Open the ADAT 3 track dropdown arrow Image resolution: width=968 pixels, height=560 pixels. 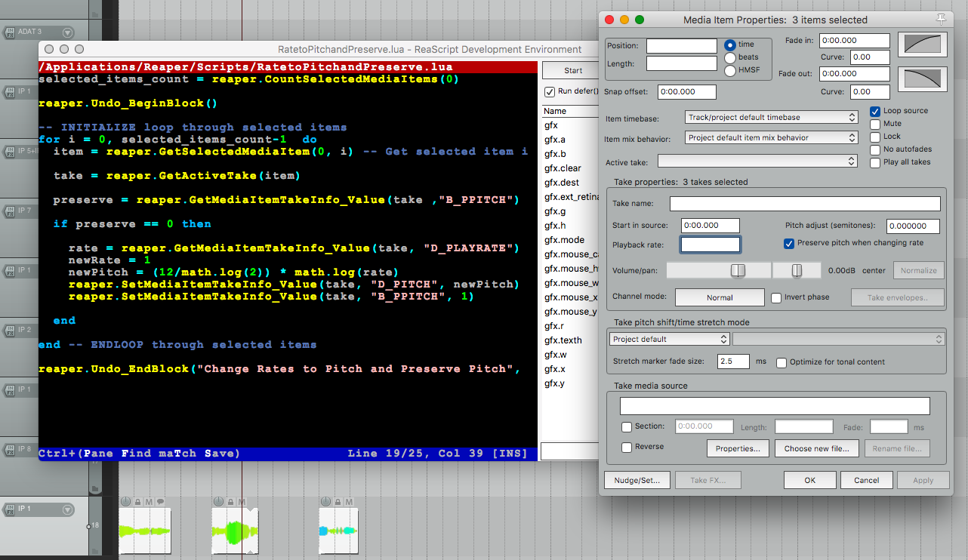click(68, 32)
